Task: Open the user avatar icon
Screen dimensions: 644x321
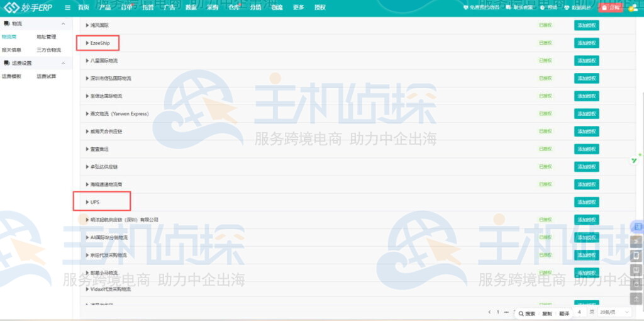Action: tap(633, 8)
